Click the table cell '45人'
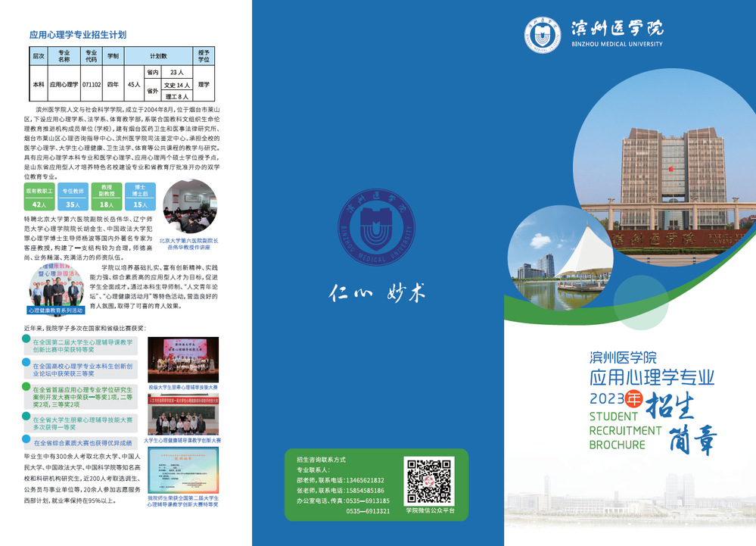Viewport: 756px width, 546px height. (x=134, y=84)
